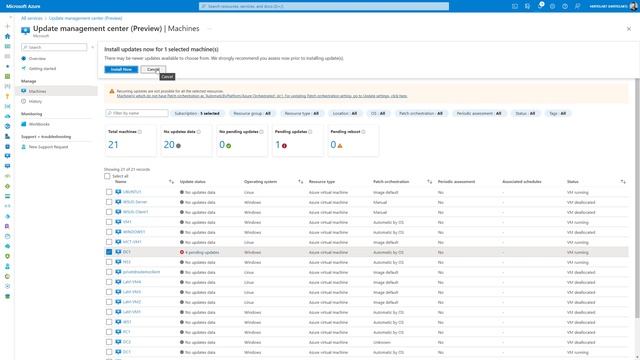Open Dashboard icon in portal sidebar

tap(7, 46)
